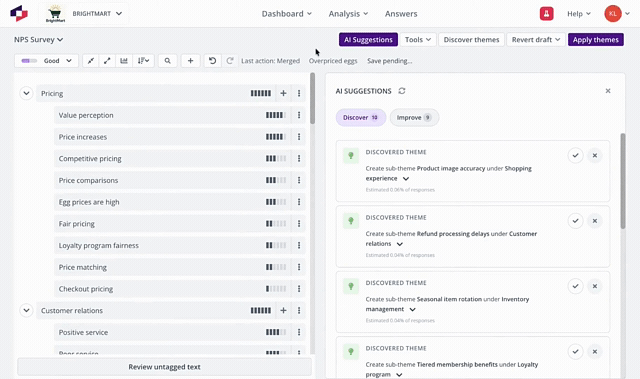
Task: Expand Seasonal item rotation suggestion details
Action: (x=412, y=309)
